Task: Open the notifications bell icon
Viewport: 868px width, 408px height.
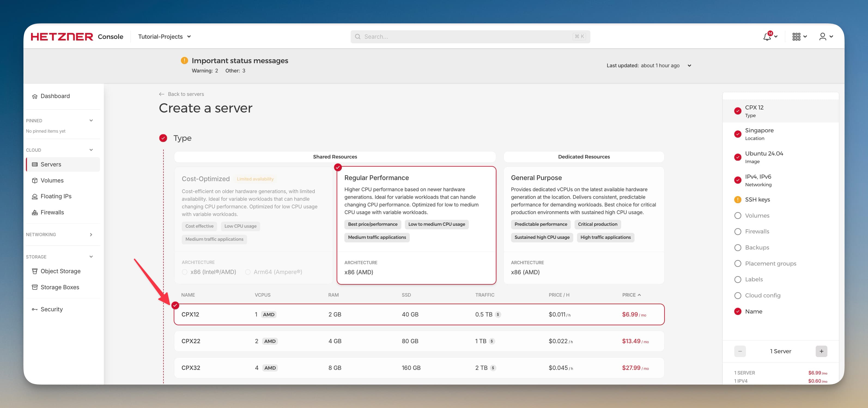Action: coord(767,37)
